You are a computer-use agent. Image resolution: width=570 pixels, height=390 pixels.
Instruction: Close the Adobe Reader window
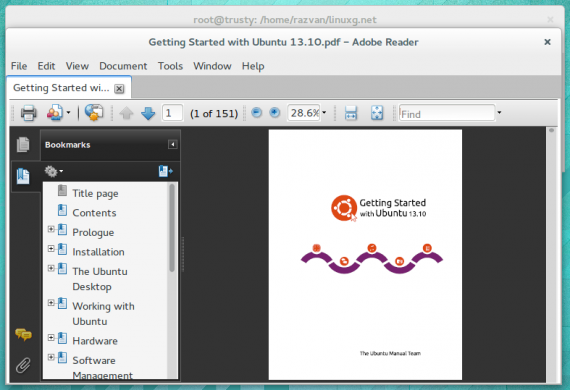coord(547,42)
